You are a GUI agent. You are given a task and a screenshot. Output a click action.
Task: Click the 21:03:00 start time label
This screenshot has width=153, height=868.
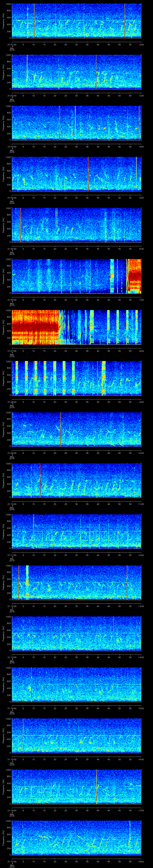pos(12,147)
